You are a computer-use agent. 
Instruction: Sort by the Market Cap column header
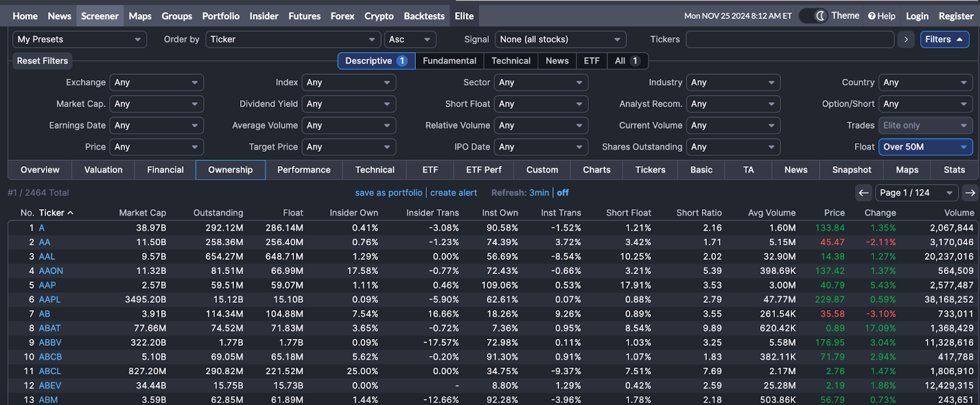coord(143,213)
